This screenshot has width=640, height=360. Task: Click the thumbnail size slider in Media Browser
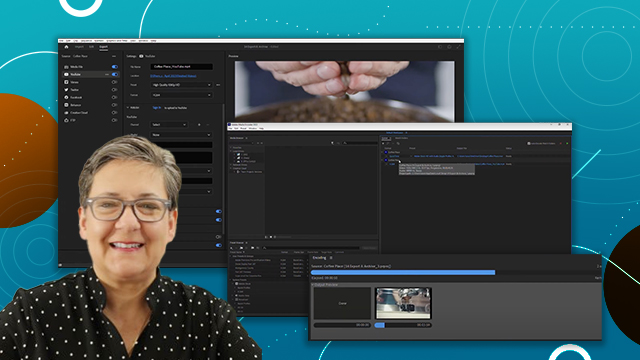click(284, 237)
